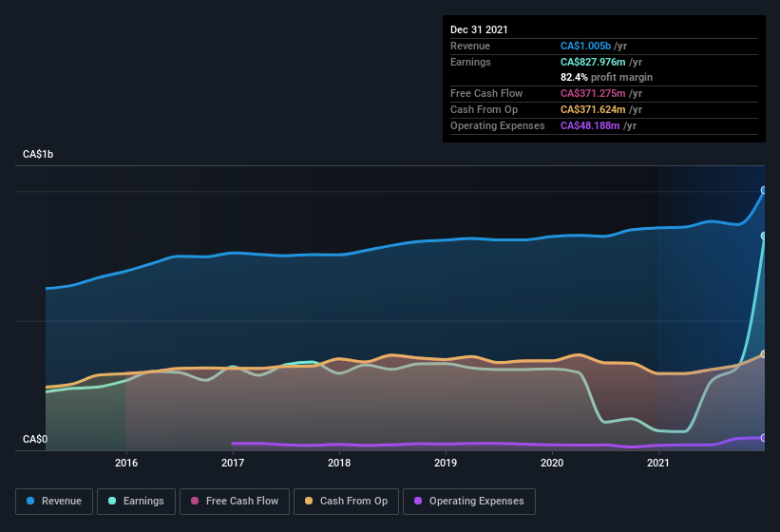
Task: Click the Revenue row label in tooltip
Action: pos(470,46)
